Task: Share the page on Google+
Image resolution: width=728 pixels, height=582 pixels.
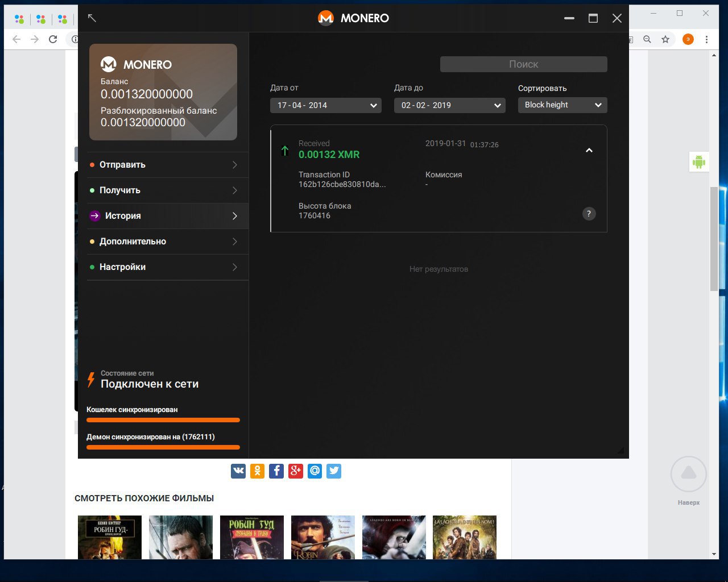Action: pyautogui.click(x=296, y=471)
